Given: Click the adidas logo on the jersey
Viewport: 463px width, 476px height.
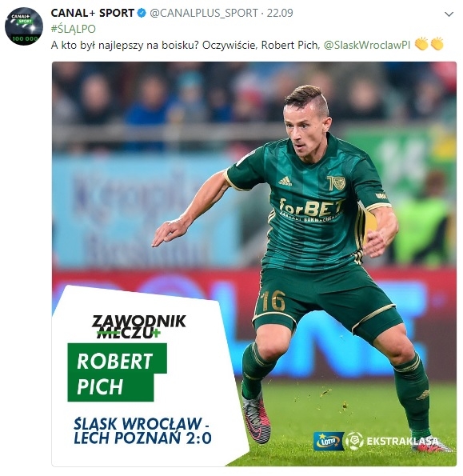Looking at the screenshot, I should click(285, 182).
